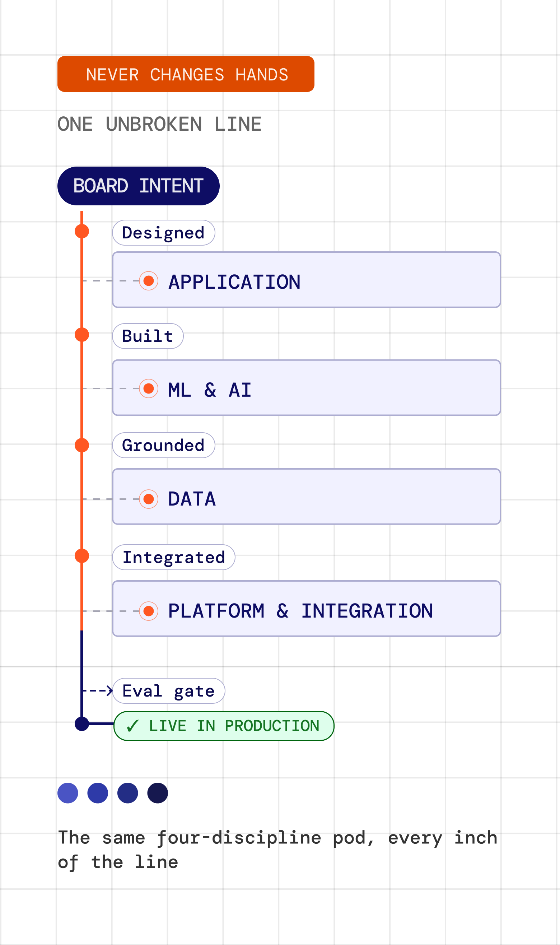Open the ML & AI card
The height and width of the screenshot is (945, 560).
click(307, 387)
